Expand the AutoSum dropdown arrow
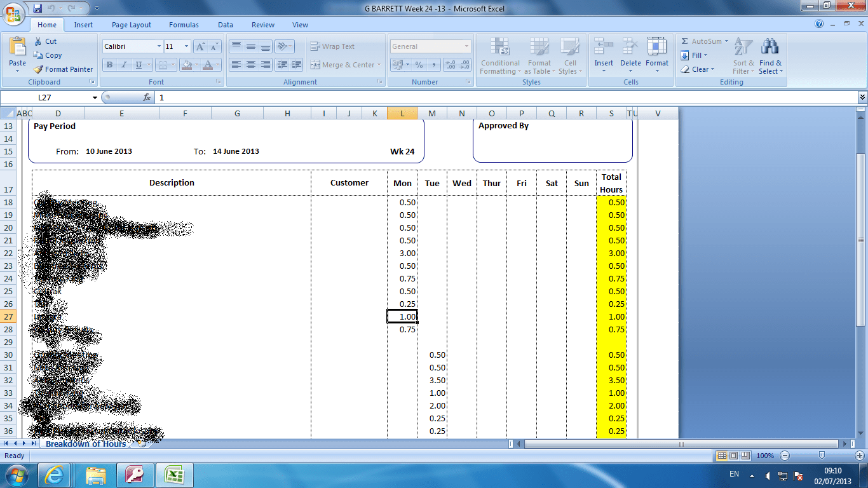The width and height of the screenshot is (868, 488). (x=726, y=41)
